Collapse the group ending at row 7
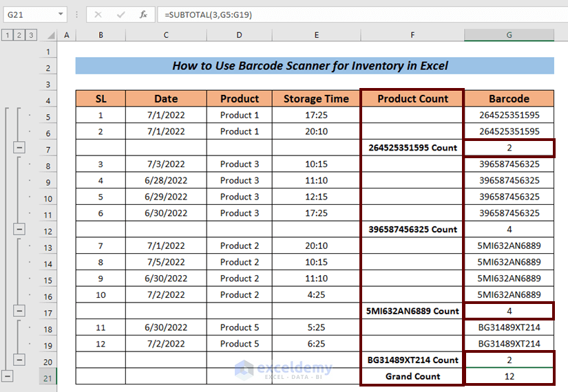 point(19,148)
